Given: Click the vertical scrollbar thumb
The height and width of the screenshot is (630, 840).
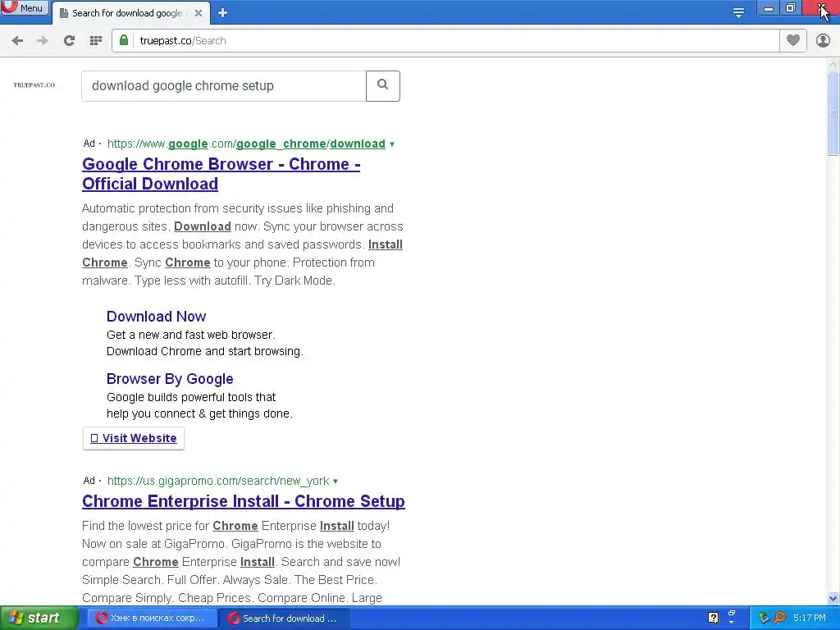Looking at the screenshot, I should (833, 113).
